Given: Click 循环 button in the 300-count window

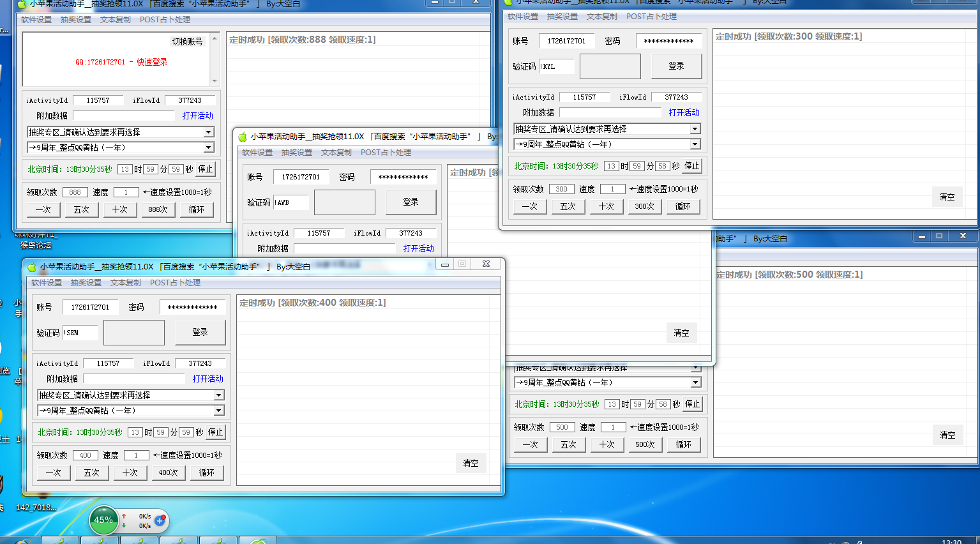Looking at the screenshot, I should coord(683,206).
